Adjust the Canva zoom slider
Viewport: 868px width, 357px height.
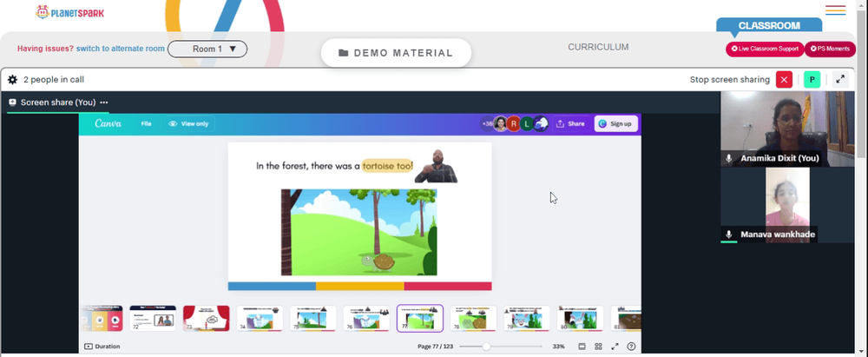pyautogui.click(x=486, y=347)
